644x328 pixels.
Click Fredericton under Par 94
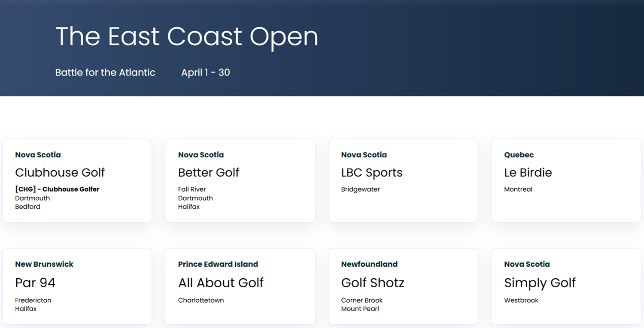tap(33, 300)
